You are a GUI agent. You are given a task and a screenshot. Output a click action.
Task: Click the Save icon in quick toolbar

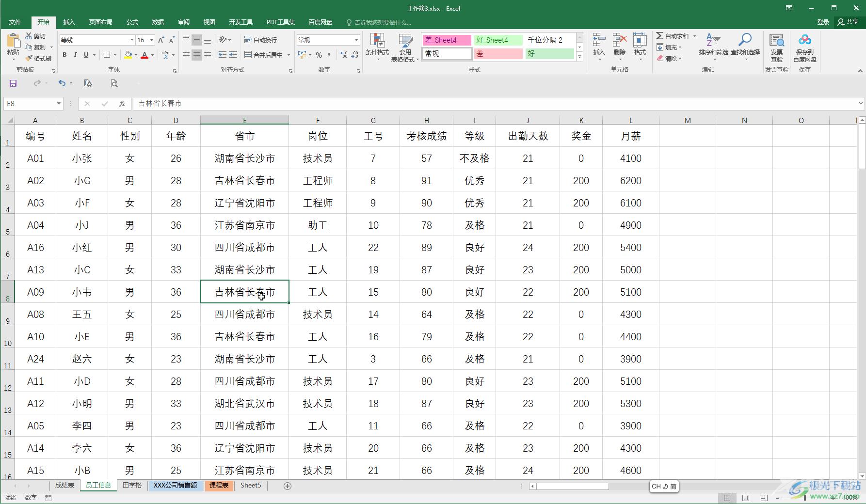coord(13,83)
